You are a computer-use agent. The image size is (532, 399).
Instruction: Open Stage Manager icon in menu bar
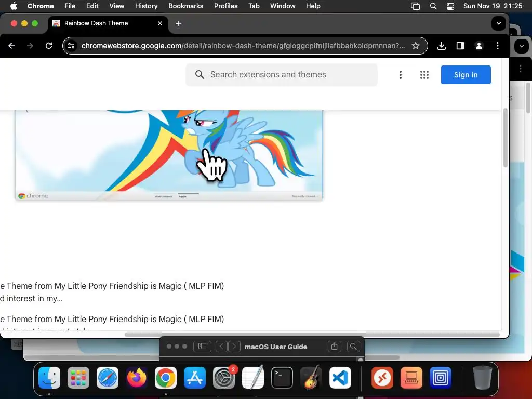click(415, 6)
